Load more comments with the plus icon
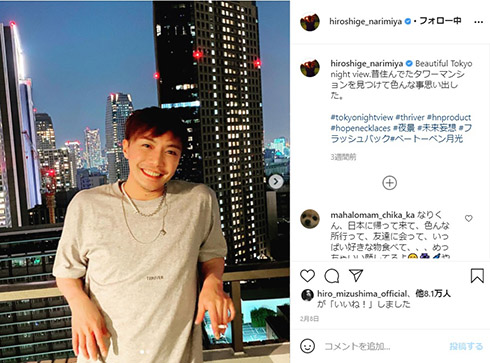This screenshot has height=363, width=490. pos(389,183)
